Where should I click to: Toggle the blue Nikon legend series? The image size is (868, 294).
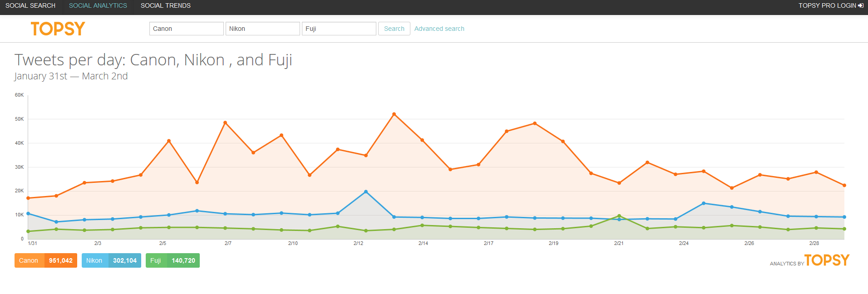pos(111,260)
